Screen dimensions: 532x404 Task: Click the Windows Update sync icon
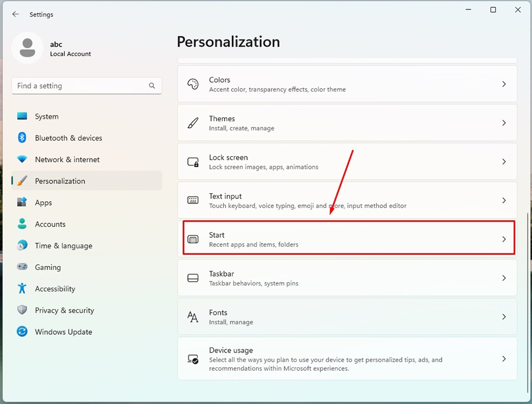(22, 331)
